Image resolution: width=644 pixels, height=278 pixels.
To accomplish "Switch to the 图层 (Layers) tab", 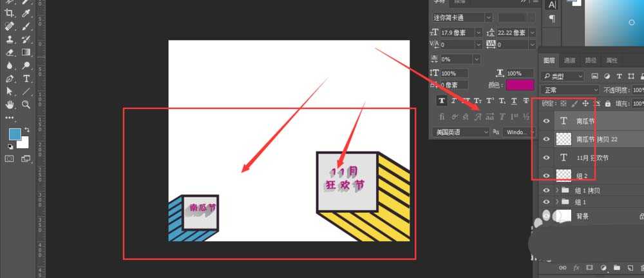I will click(549, 61).
